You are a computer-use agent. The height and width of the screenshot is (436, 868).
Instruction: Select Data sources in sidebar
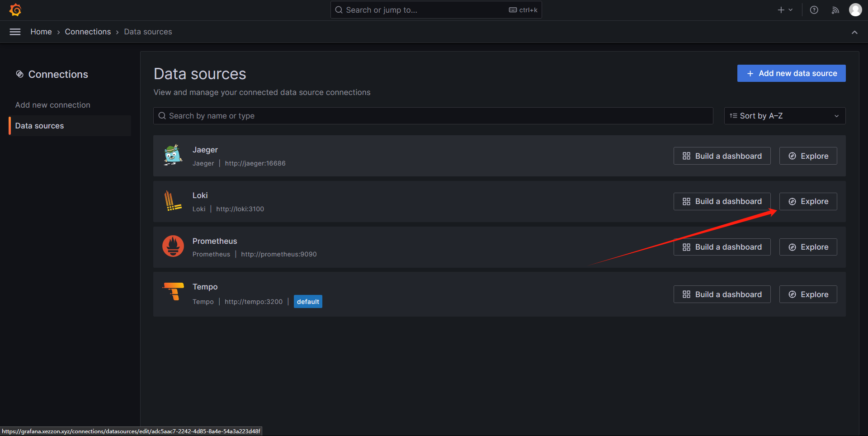[40, 126]
